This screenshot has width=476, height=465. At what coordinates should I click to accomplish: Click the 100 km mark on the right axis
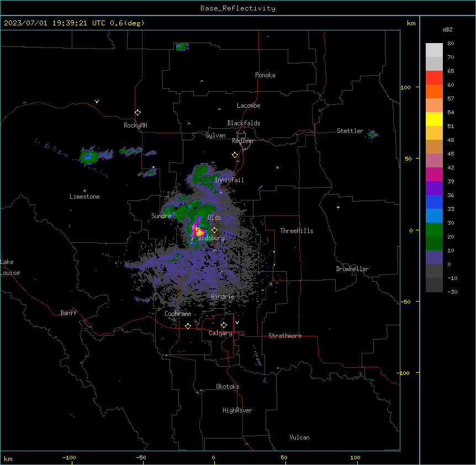[x=405, y=87]
